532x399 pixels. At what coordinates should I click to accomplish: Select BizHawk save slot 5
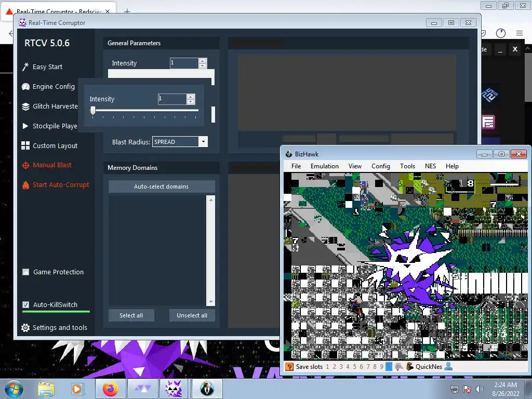pyautogui.click(x=354, y=367)
